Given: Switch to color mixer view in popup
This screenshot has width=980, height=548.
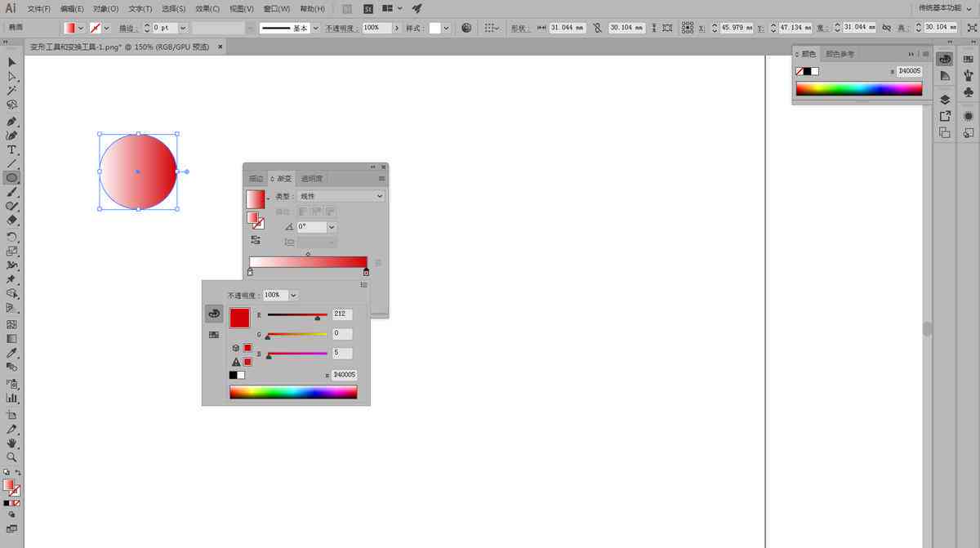Looking at the screenshot, I should click(x=214, y=314).
